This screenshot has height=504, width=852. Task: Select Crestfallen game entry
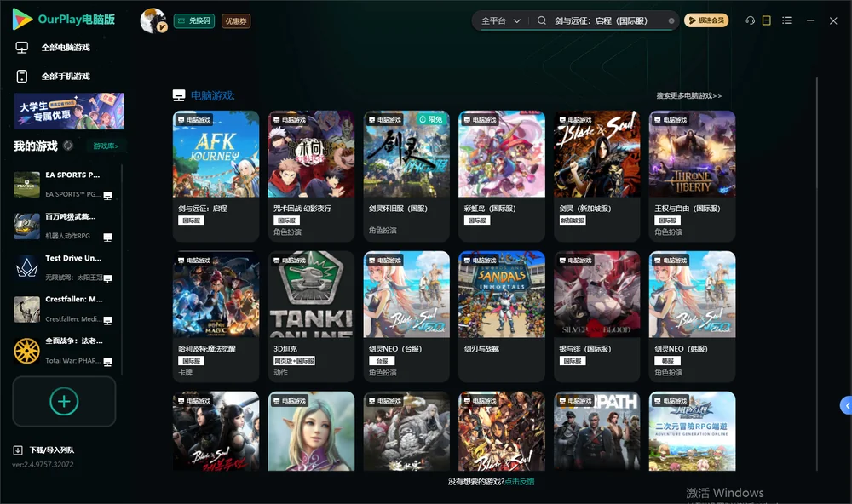64,309
